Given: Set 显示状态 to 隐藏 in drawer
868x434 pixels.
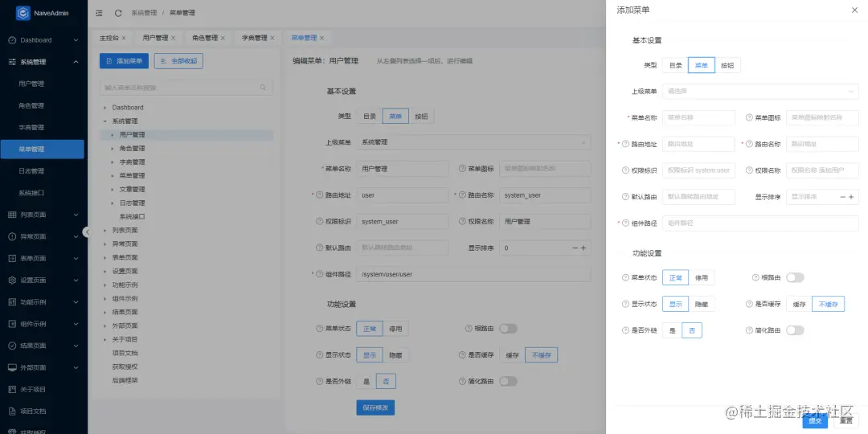Looking at the screenshot, I should pyautogui.click(x=702, y=304).
